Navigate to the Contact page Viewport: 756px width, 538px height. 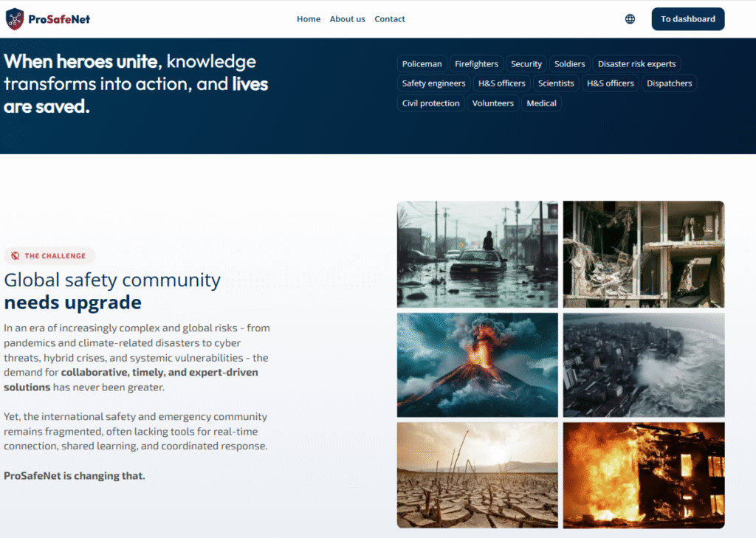click(390, 19)
